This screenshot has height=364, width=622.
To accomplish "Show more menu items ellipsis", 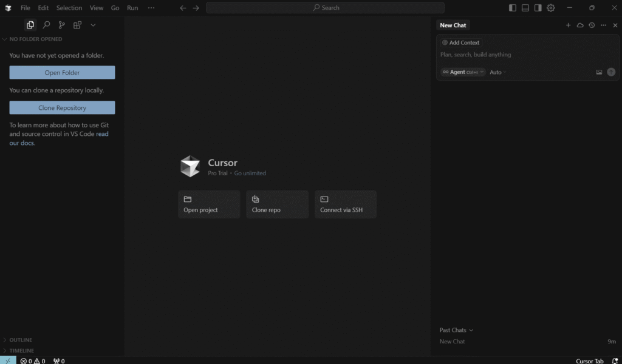I will point(151,7).
